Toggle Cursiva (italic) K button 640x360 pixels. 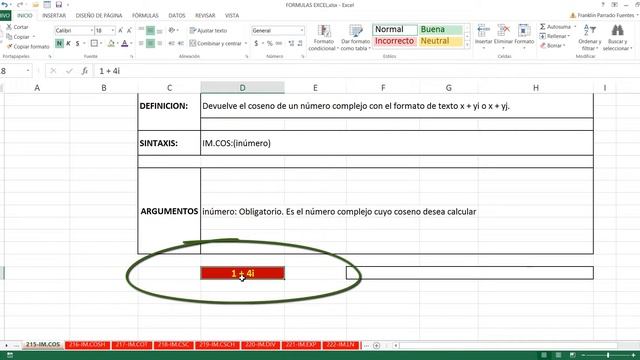[69, 43]
